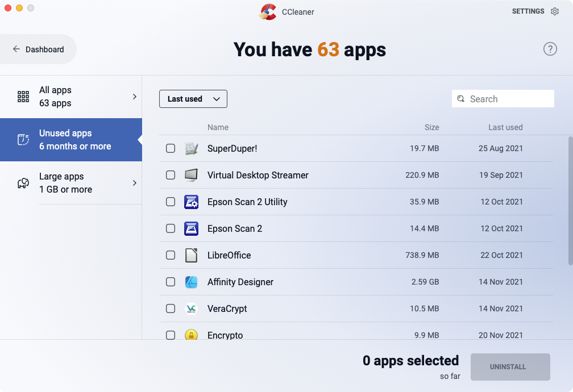
Task: Click the Unused apps sidebar icon
Action: click(x=23, y=140)
